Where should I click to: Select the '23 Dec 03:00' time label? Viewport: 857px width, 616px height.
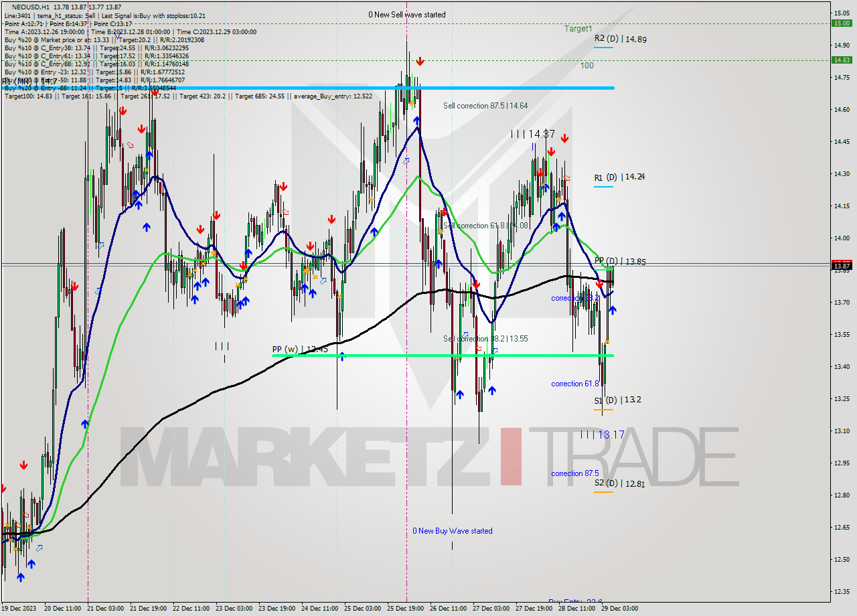pyautogui.click(x=234, y=609)
